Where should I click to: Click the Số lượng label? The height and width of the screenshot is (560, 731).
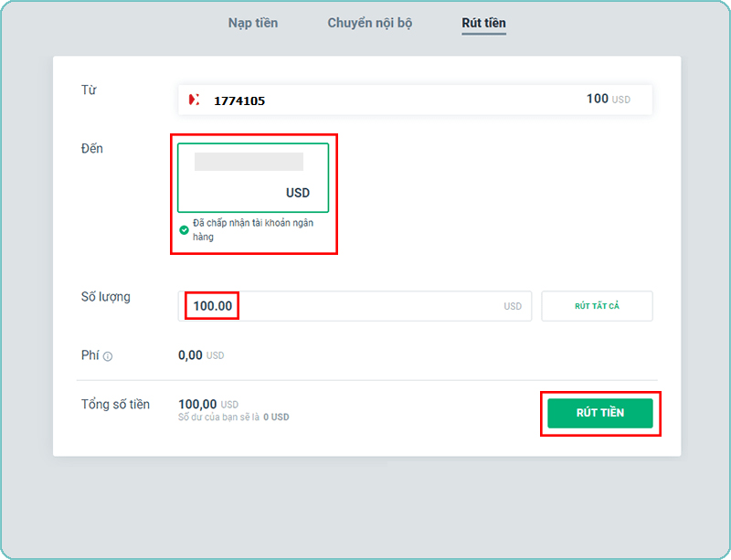click(x=106, y=297)
